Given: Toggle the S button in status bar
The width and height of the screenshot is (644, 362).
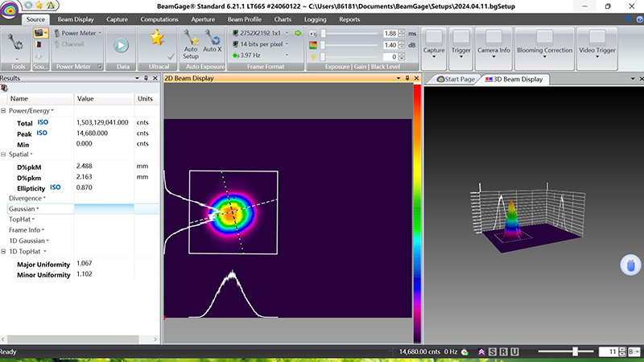Looking at the screenshot, I should point(492,352).
